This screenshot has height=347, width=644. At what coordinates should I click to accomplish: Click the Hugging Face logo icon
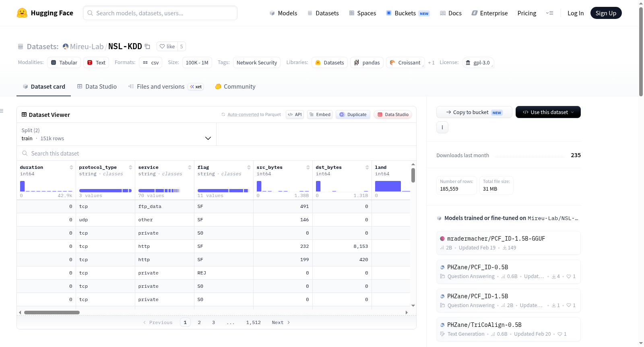click(22, 13)
